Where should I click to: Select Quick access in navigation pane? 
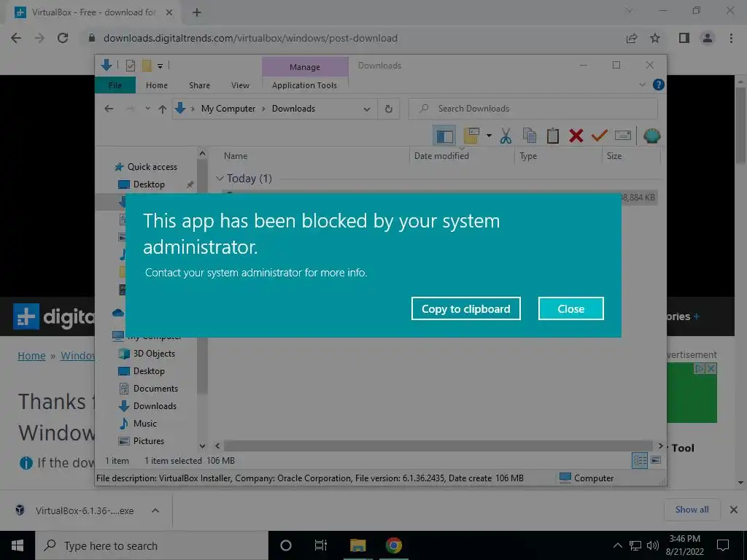click(x=152, y=167)
